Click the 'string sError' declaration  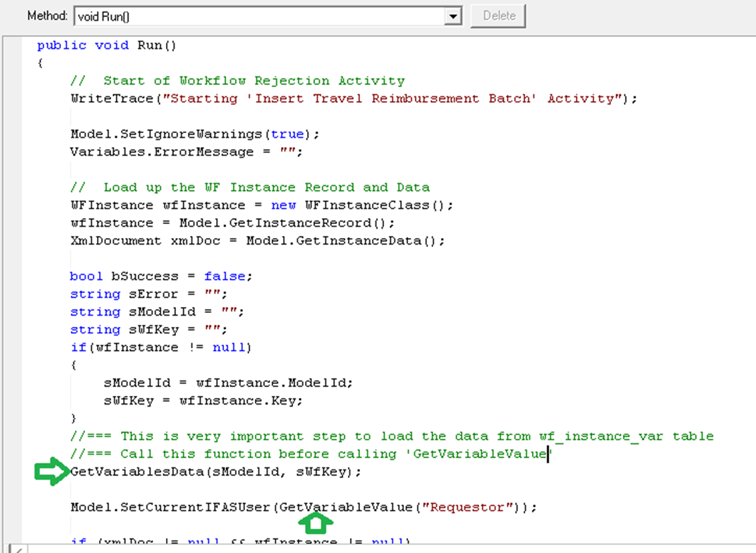pos(149,294)
